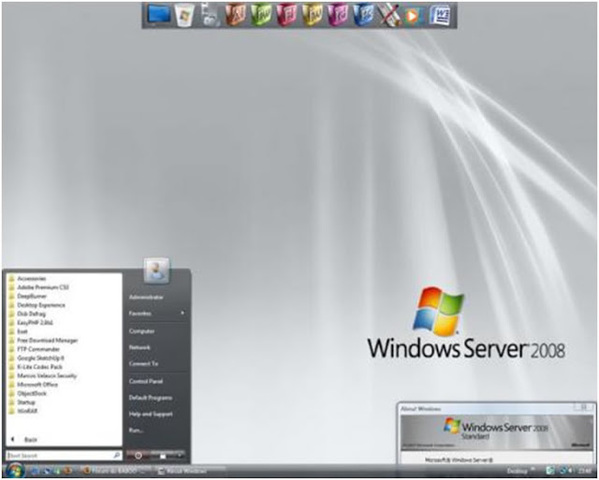Viewport: 599px width, 480px height.
Task: Click the Start menu power button
Action: tap(138, 456)
